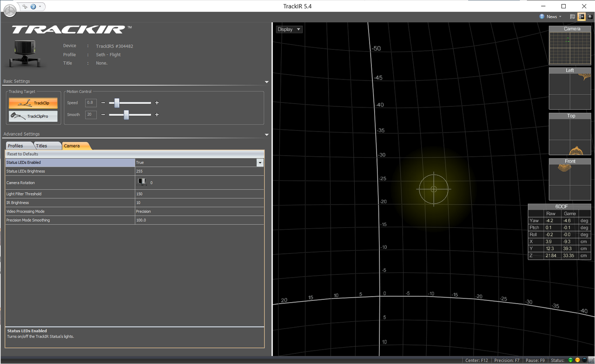
Task: Click the Precision Mode Smoothing value 100.0
Action: 199,220
